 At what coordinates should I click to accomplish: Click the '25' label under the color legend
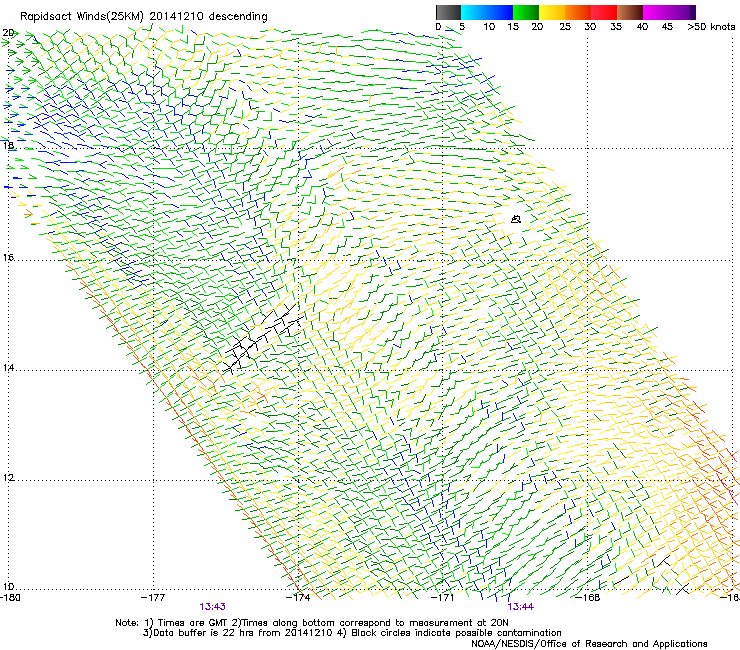pyautogui.click(x=565, y=27)
